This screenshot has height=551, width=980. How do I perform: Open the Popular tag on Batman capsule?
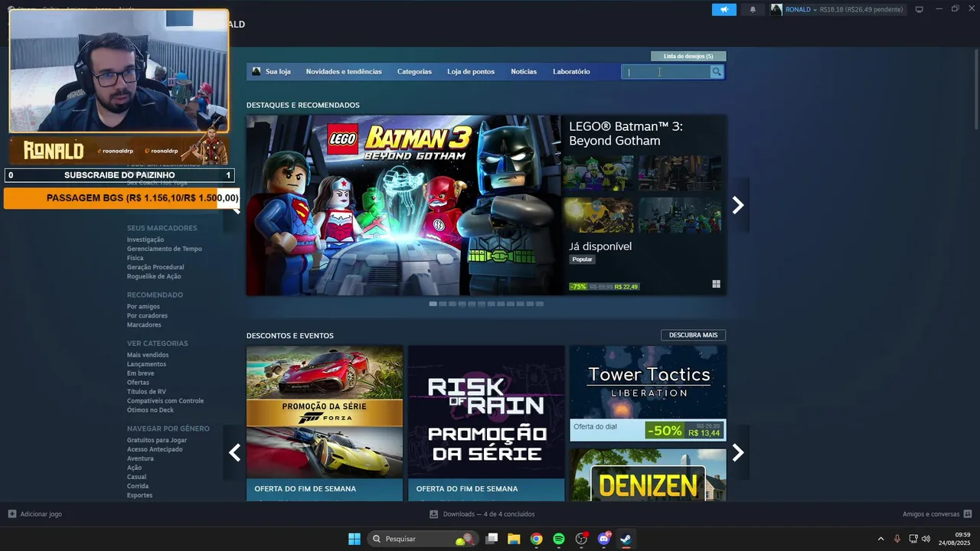pos(583,259)
